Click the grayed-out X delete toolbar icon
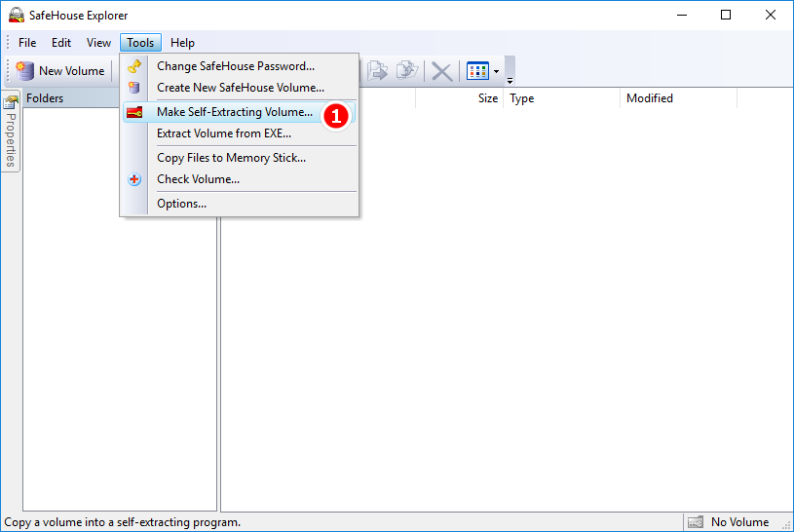 click(441, 71)
